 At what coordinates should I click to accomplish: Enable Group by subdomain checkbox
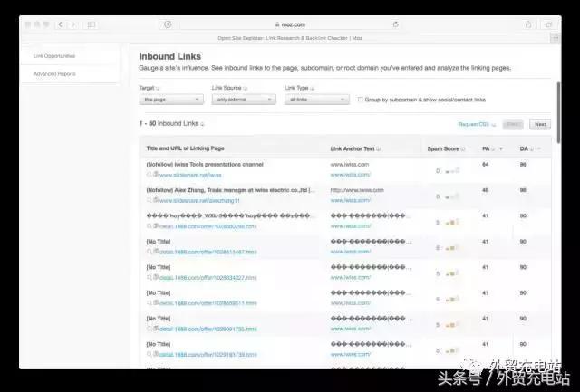pos(360,100)
